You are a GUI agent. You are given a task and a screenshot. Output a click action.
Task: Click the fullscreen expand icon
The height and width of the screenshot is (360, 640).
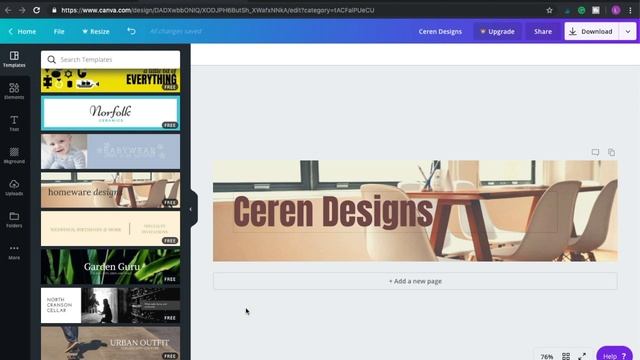(582, 356)
